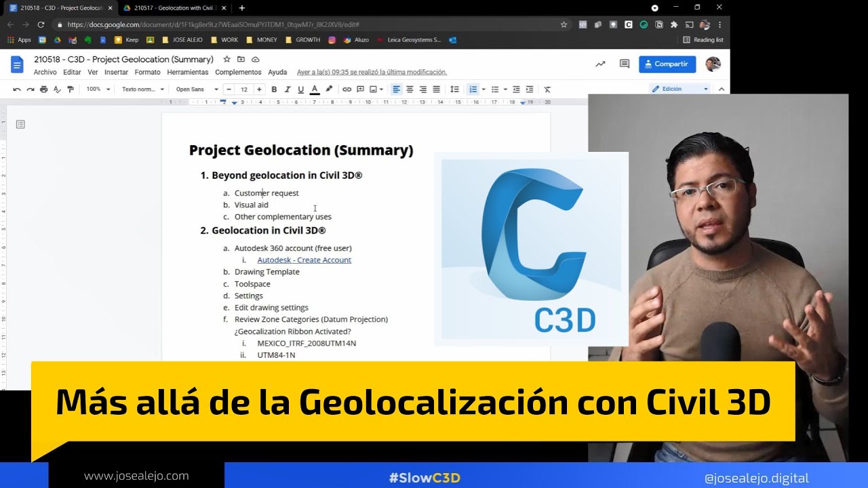Image resolution: width=868 pixels, height=488 pixels.
Task: Open the Insertar menu
Action: pos(116,72)
